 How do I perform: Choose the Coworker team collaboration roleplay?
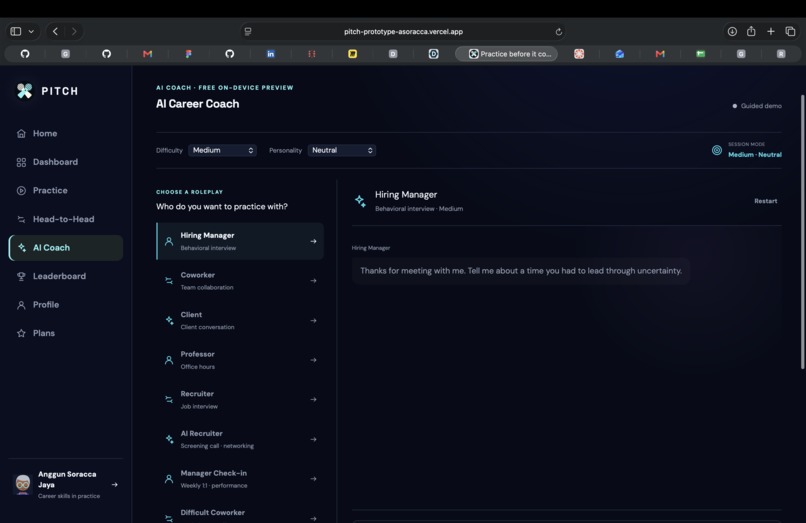240,281
